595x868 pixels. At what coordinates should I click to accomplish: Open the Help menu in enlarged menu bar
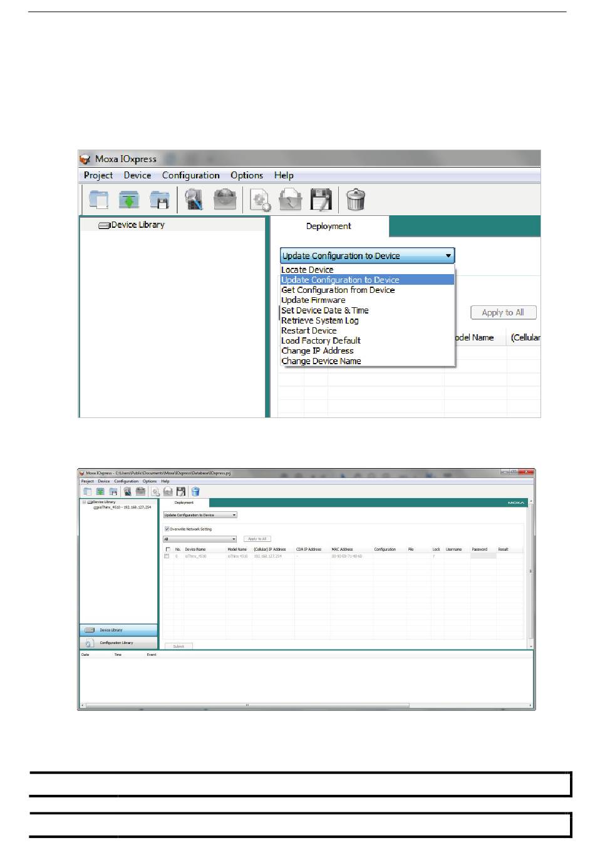284,175
